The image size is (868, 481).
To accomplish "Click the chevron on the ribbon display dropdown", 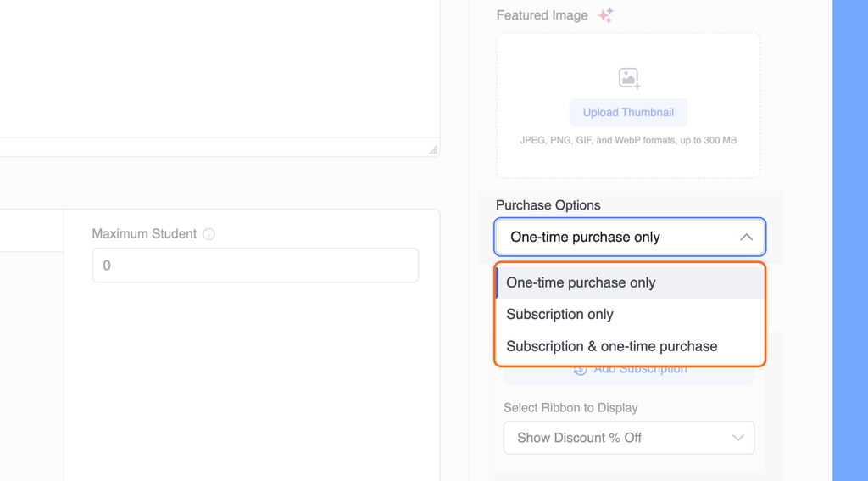I will 738,438.
